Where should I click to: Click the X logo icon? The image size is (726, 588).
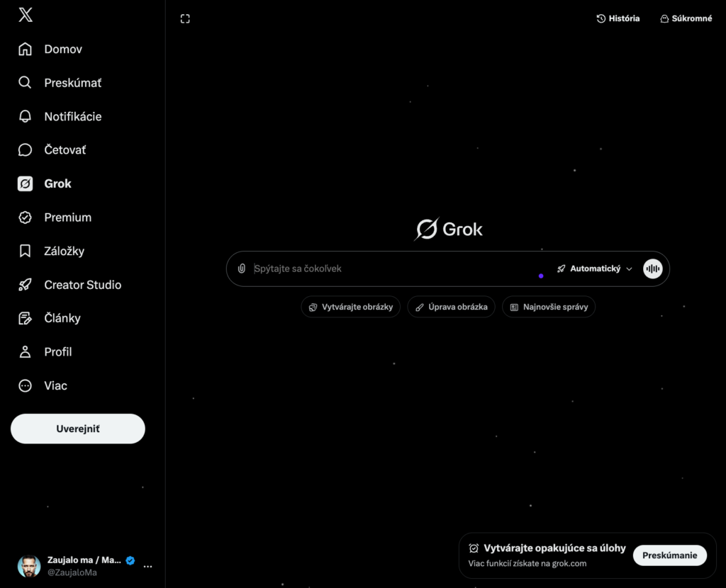[26, 16]
